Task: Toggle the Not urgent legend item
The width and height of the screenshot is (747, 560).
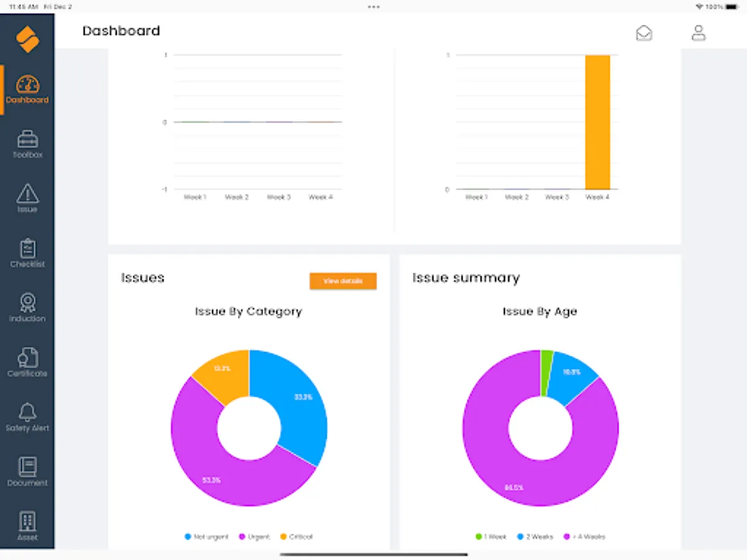Action: pyautogui.click(x=207, y=536)
